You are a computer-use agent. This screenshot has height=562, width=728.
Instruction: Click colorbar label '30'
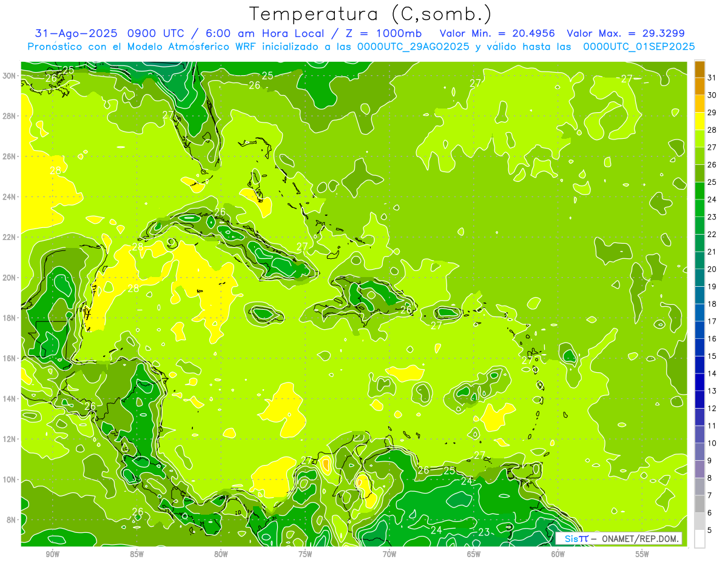pos(712,95)
